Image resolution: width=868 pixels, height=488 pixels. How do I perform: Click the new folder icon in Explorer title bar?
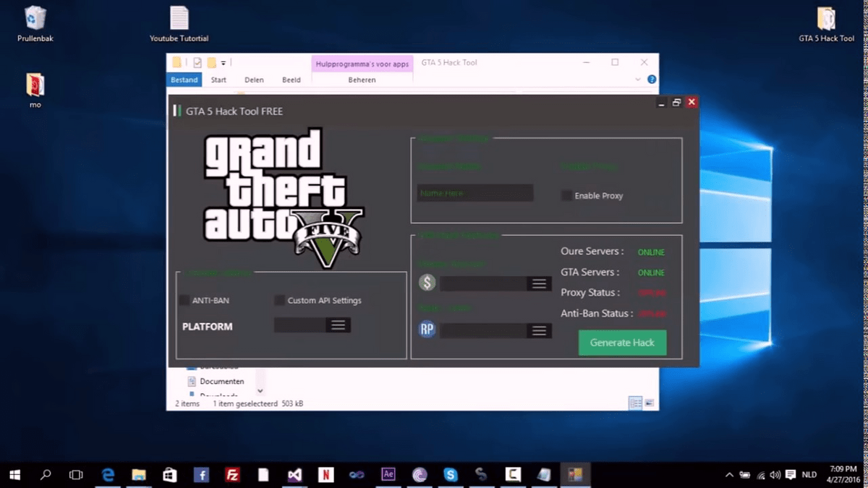[211, 63]
